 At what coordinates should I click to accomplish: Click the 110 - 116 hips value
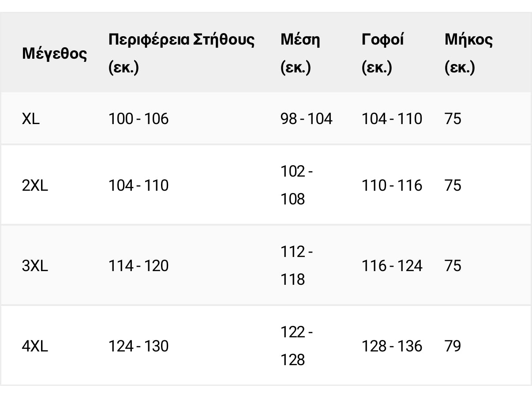(392, 185)
